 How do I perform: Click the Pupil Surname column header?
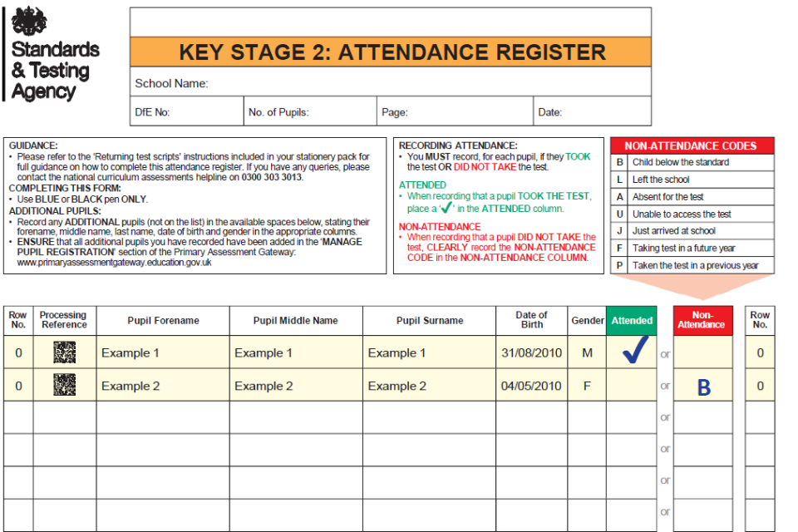429,321
